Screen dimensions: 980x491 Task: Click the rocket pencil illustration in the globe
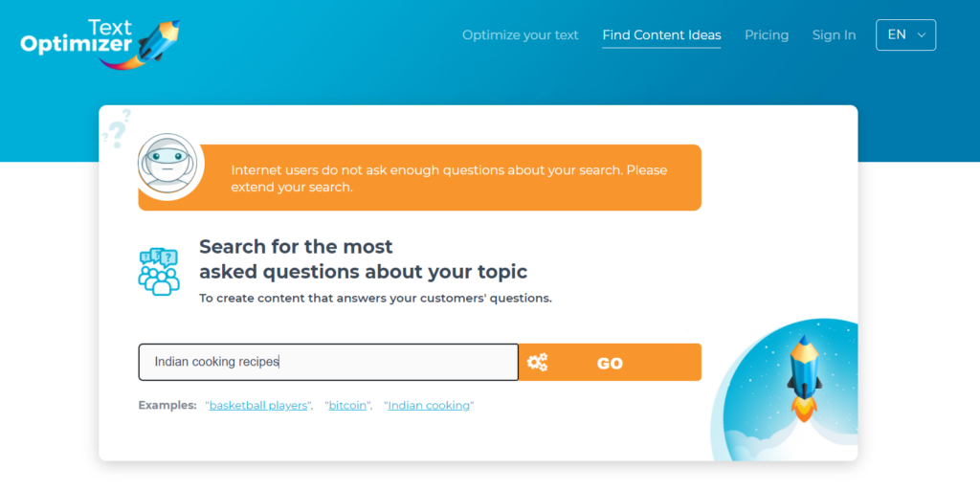coord(804,379)
